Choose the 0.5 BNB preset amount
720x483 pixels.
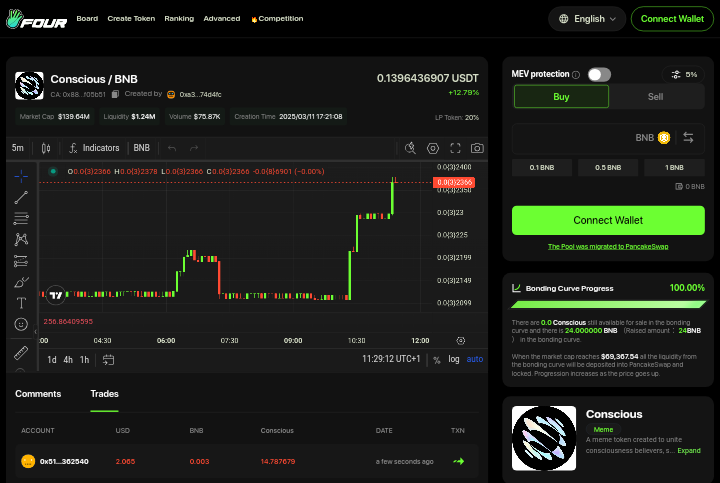click(608, 168)
